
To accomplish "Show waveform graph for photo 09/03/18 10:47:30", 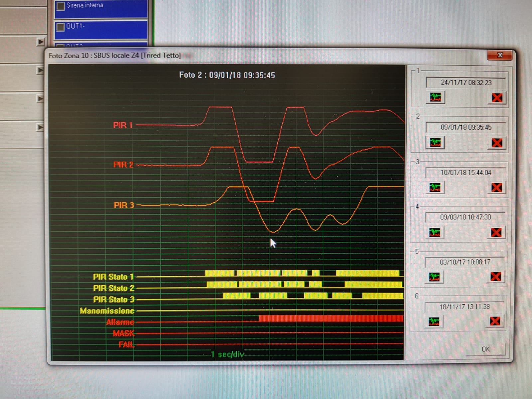I will 434,232.
